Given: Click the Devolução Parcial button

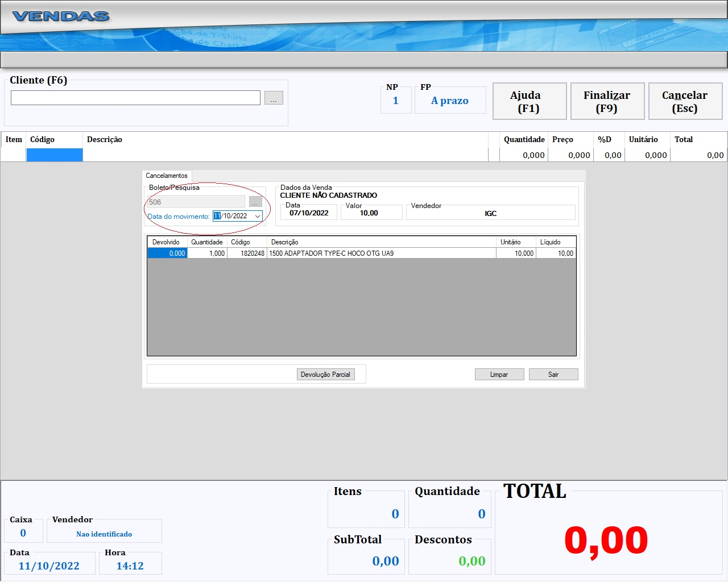Looking at the screenshot, I should 325,375.
